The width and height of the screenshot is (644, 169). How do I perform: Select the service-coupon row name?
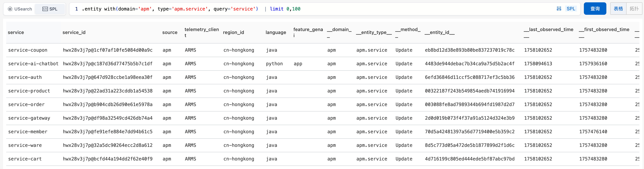(28, 50)
